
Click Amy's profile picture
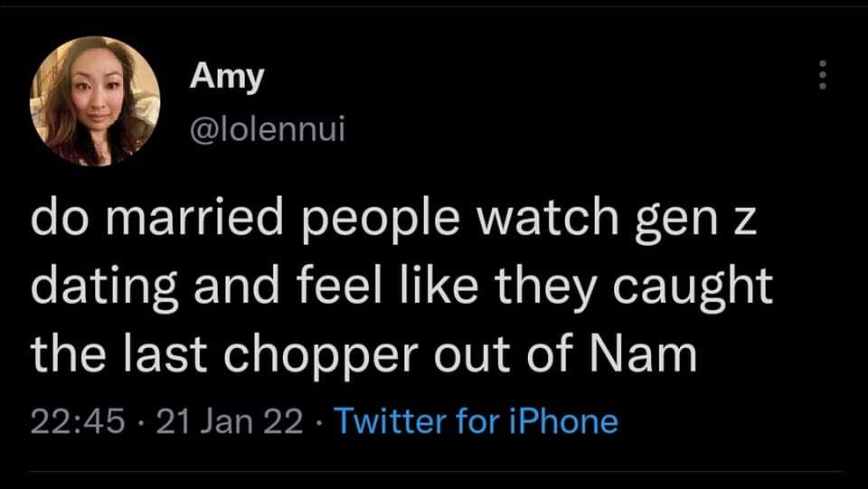(95, 101)
